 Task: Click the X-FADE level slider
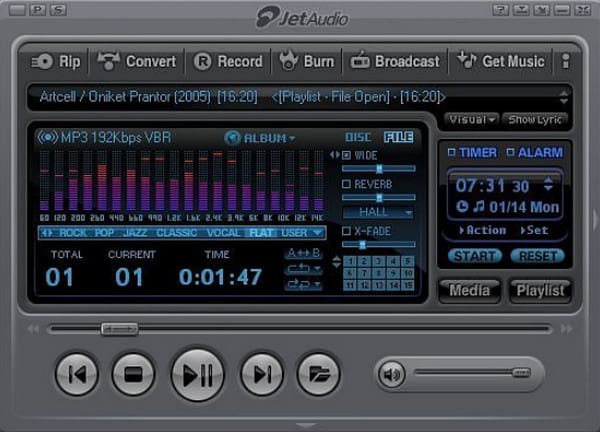click(x=379, y=245)
